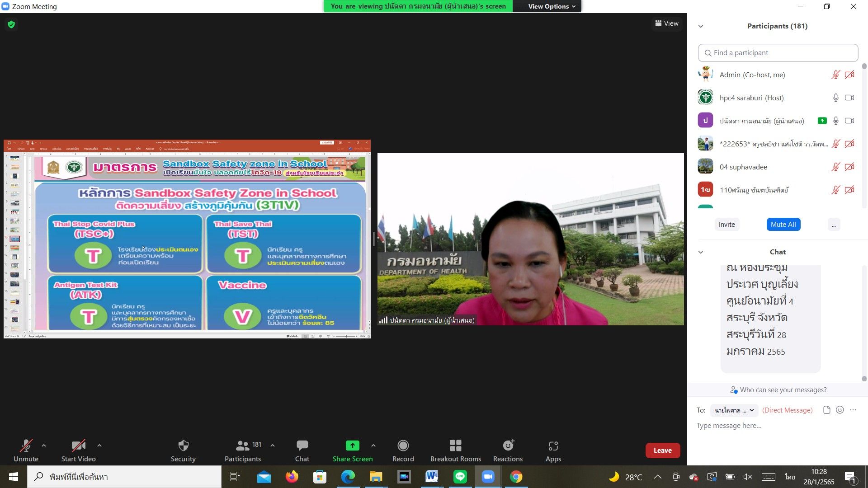This screenshot has height=488, width=868.
Task: Open the chat recipient To dropdown
Action: [734, 410]
